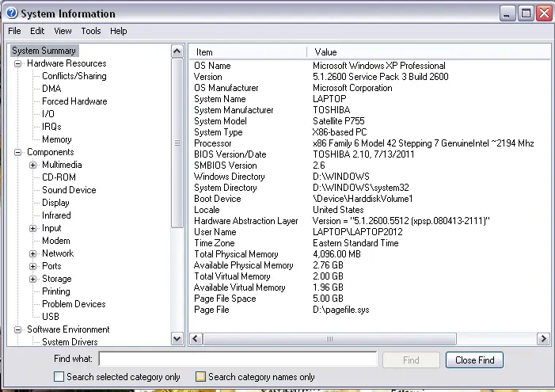Viewport: 555px width, 392px height.
Task: Toggle Search category names only checkbox
Action: [x=200, y=376]
